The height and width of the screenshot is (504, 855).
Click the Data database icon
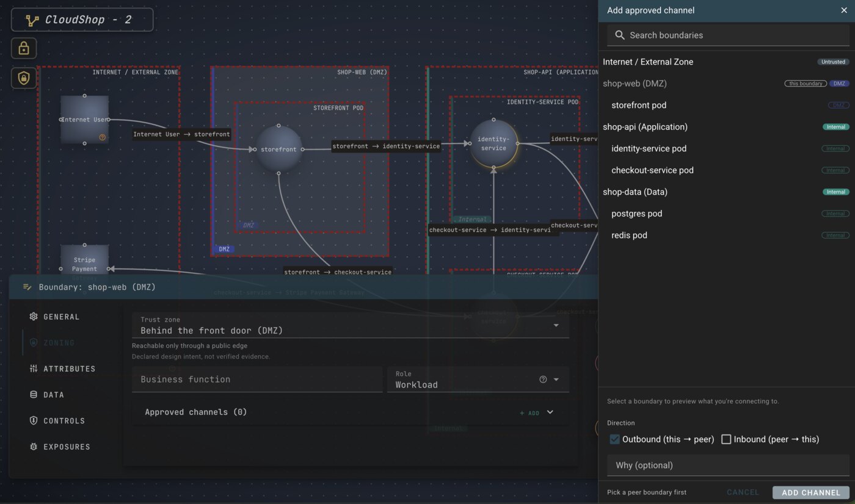click(x=34, y=395)
